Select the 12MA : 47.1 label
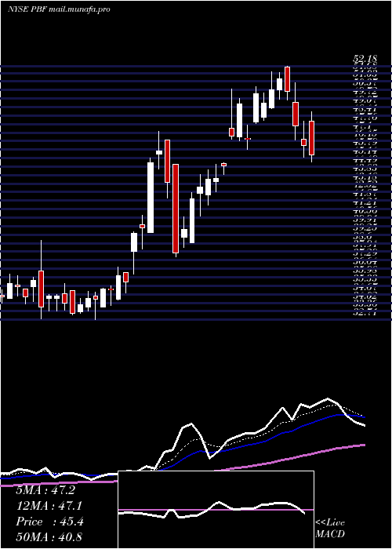This screenshot has width=392, height=549. point(49,506)
